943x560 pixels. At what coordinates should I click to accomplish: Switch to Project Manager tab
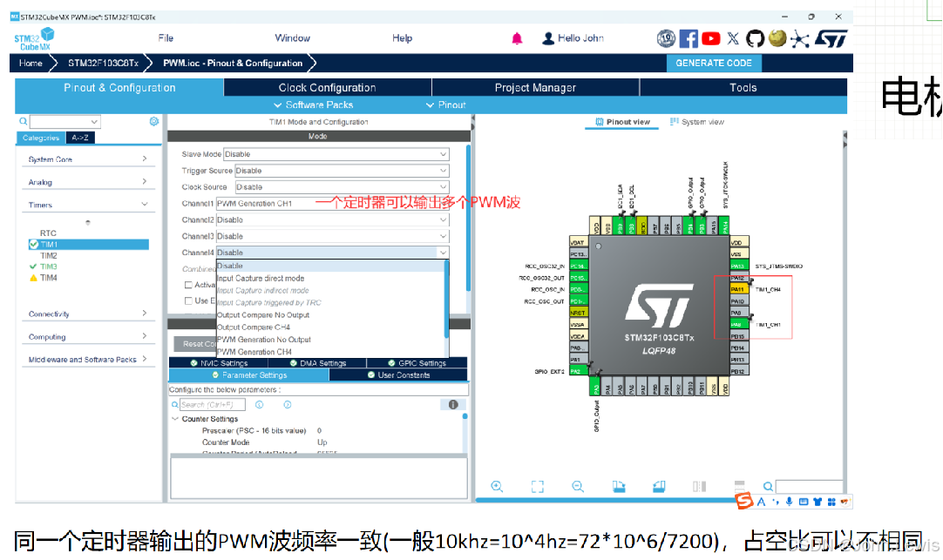click(x=535, y=88)
